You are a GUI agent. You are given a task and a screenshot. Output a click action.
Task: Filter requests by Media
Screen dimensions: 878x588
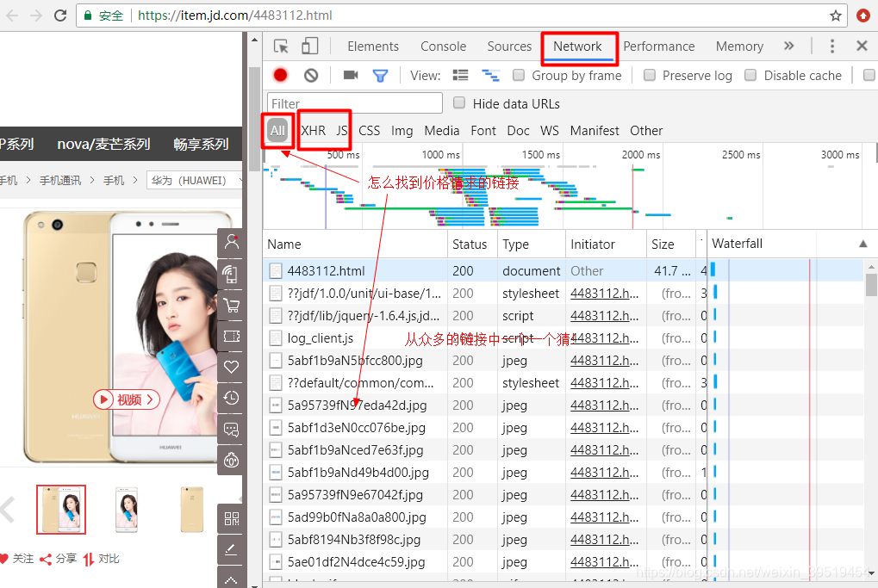point(441,130)
